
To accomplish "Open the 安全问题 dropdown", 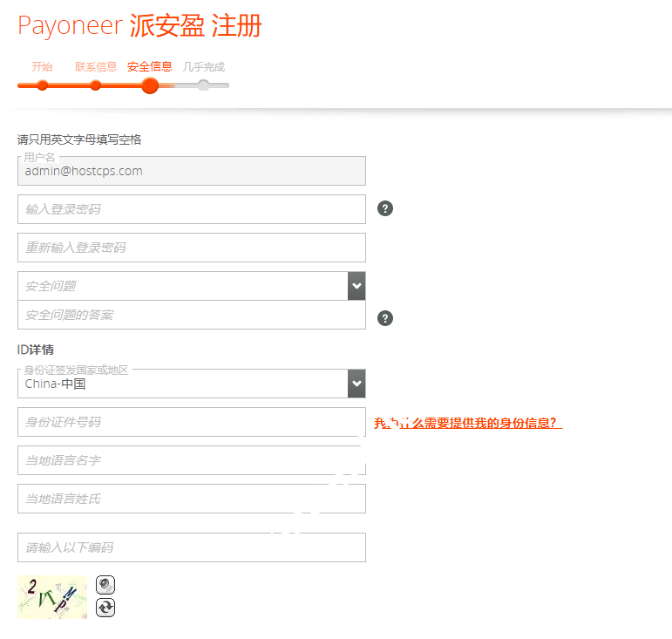I will pyautogui.click(x=356, y=286).
